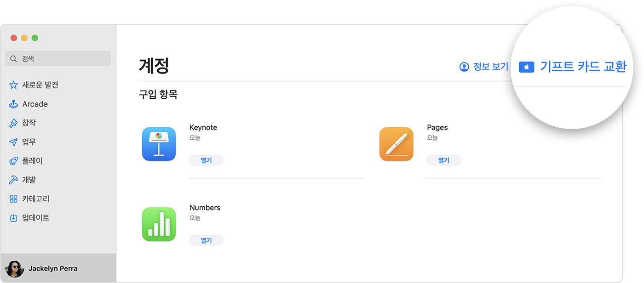Select the 업무 paper plane icon
Screen dimensions: 644x283
pos(13,142)
